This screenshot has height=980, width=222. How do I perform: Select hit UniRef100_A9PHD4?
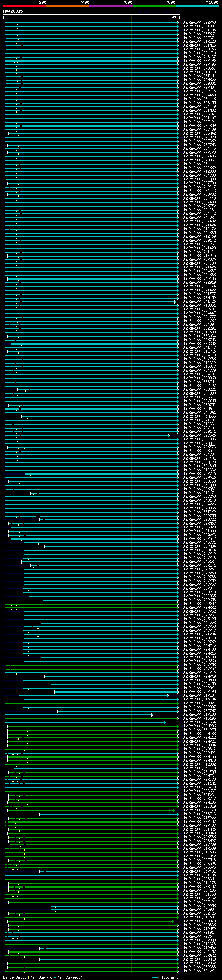click(x=199, y=88)
